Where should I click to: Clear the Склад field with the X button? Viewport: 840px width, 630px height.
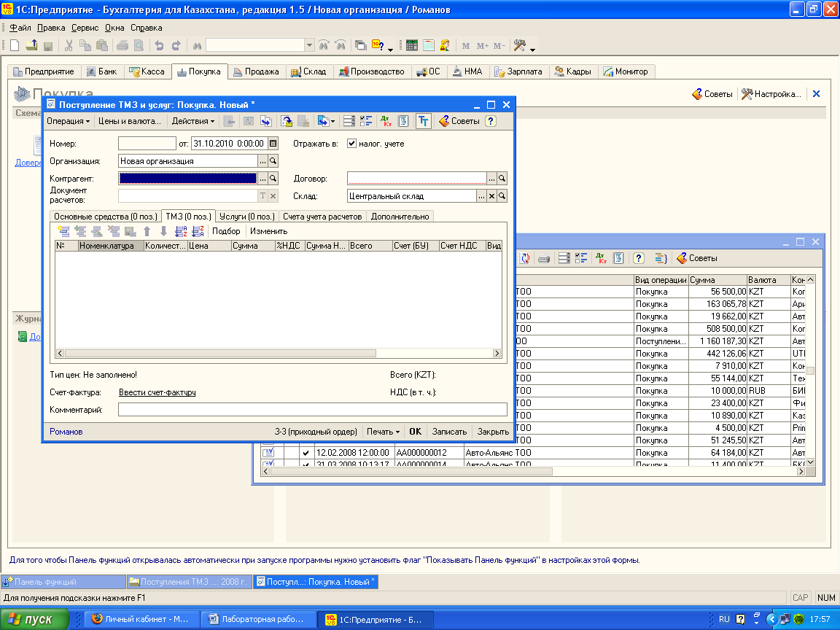click(x=491, y=196)
